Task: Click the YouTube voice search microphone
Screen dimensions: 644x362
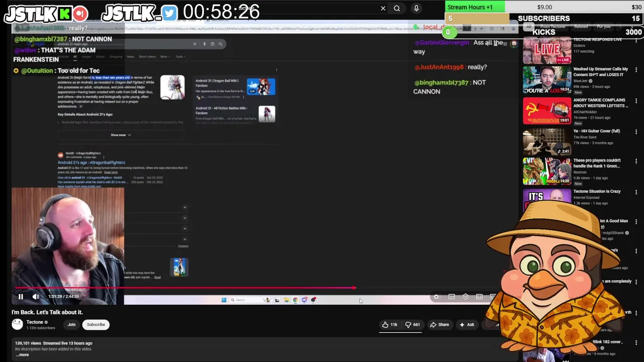Action: [416, 8]
